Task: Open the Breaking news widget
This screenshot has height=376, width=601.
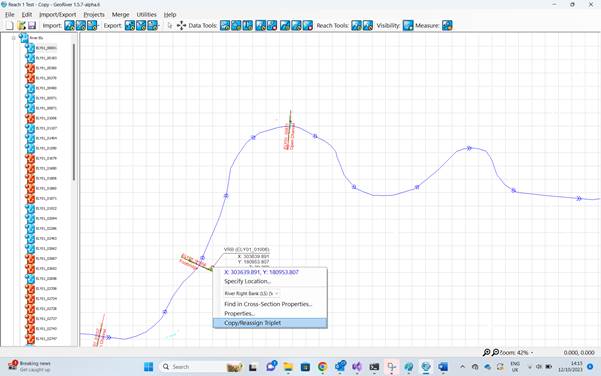Action: (30, 366)
